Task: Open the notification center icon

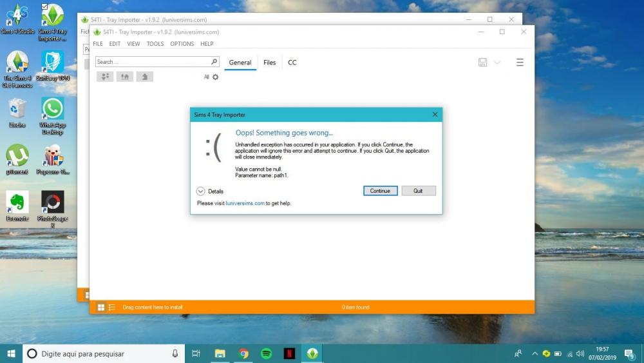Action: pyautogui.click(x=630, y=353)
